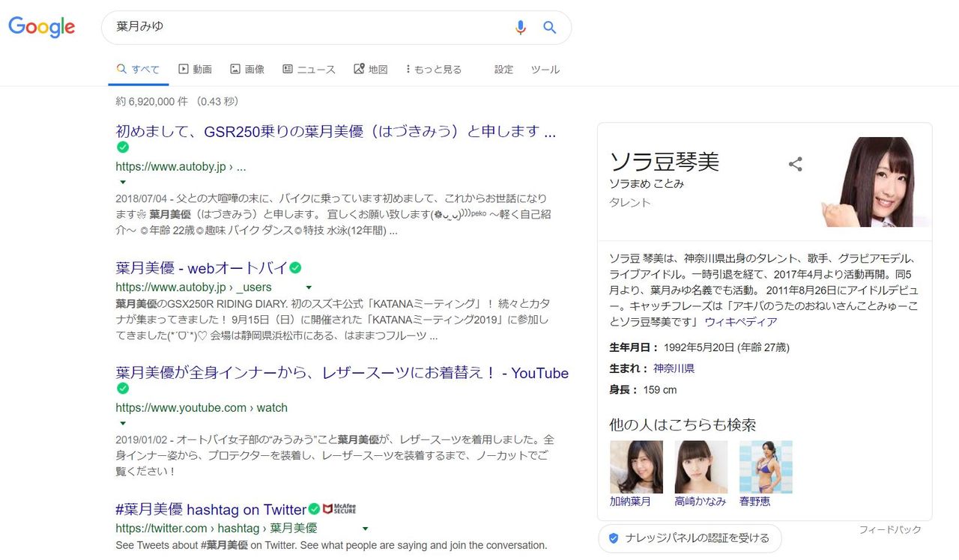Switch to the ニュース tab
The width and height of the screenshot is (959, 560).
[309, 70]
